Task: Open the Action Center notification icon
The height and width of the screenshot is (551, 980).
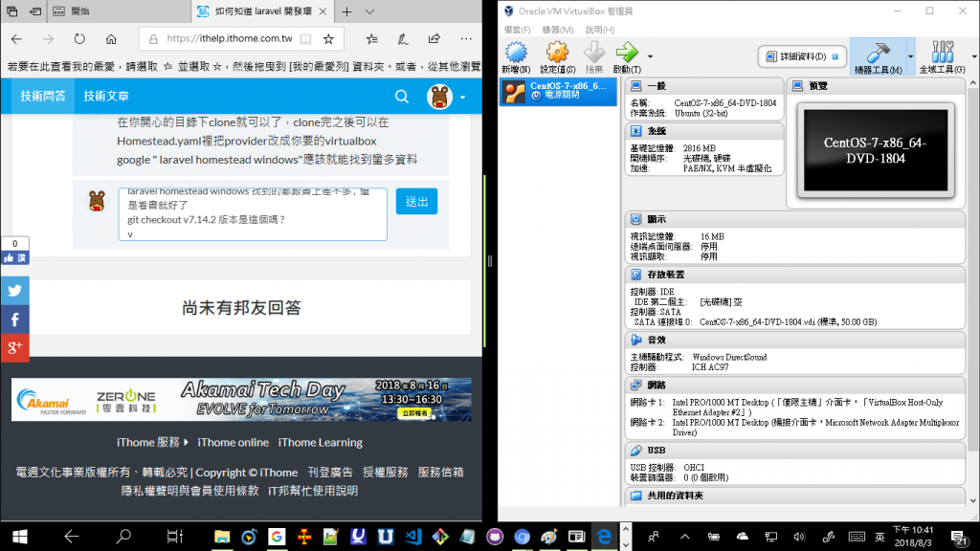Action: pyautogui.click(x=959, y=538)
